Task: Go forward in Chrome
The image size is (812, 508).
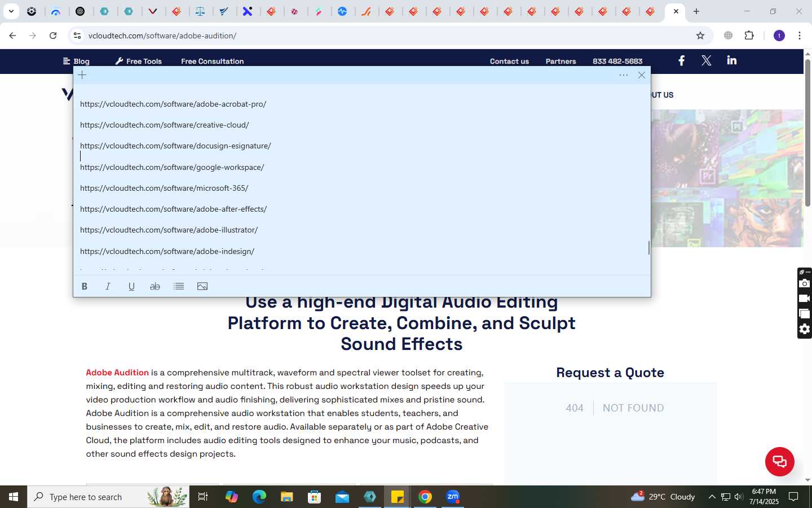Action: pos(33,36)
